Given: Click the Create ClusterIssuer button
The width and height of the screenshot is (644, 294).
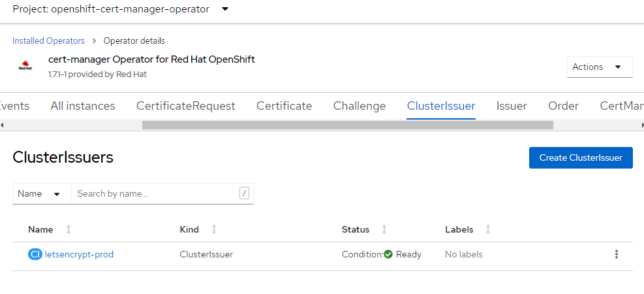Looking at the screenshot, I should pos(580,157).
